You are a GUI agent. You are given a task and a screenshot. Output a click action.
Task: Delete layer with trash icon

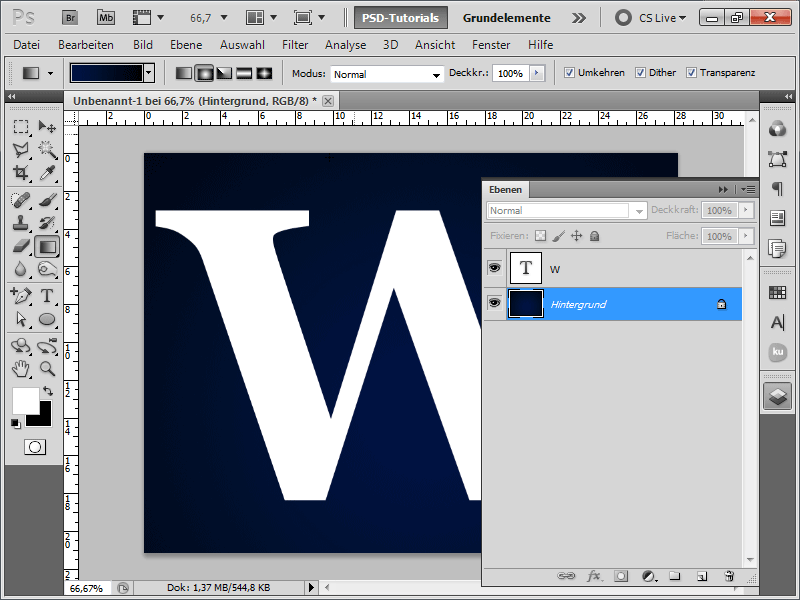(x=729, y=576)
